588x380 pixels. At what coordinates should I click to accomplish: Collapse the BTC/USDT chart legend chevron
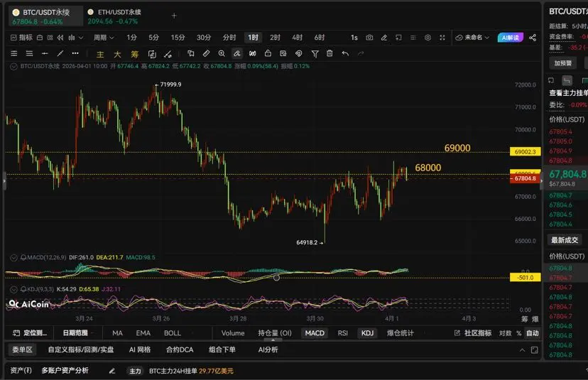(13, 66)
